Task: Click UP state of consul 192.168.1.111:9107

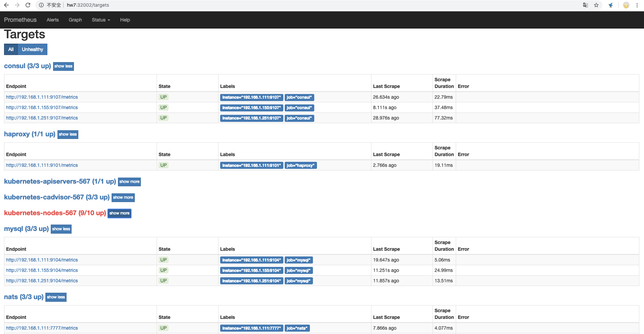Action: pos(163,97)
